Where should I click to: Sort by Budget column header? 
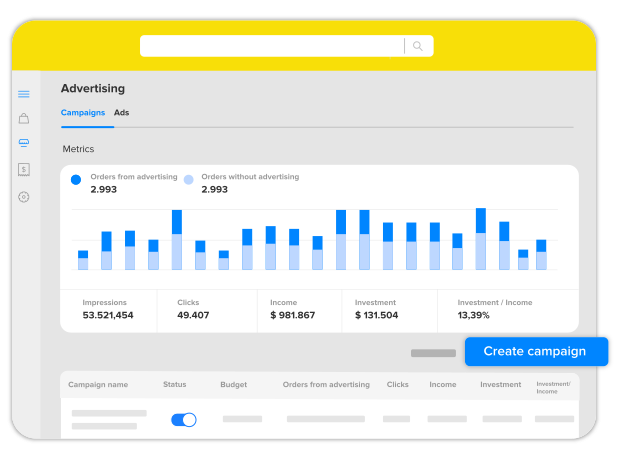(x=233, y=384)
